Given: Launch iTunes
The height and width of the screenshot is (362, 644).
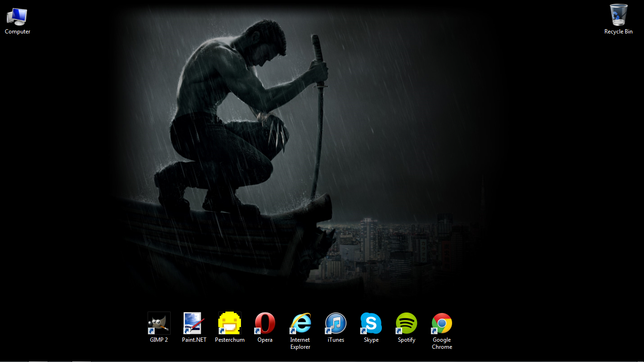Looking at the screenshot, I should point(335,323).
